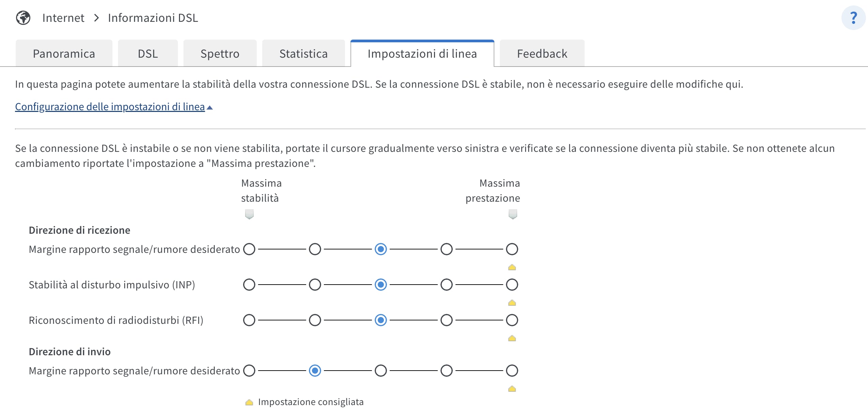Open the Feedback tab
The height and width of the screenshot is (417, 868).
542,54
